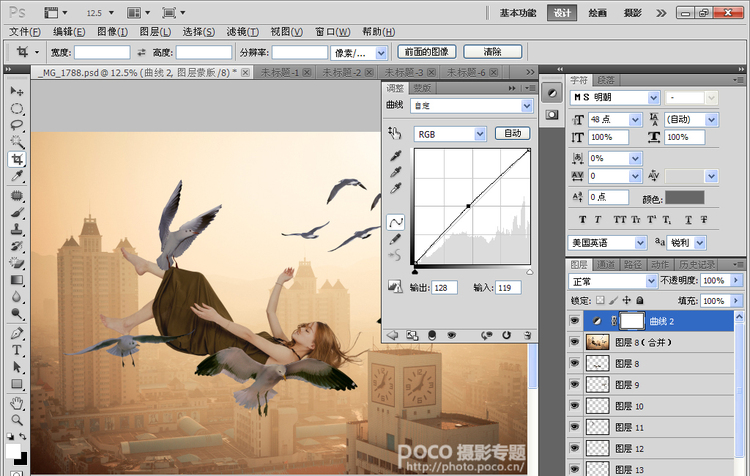Select the edit-points curve mode icon

(x=396, y=222)
